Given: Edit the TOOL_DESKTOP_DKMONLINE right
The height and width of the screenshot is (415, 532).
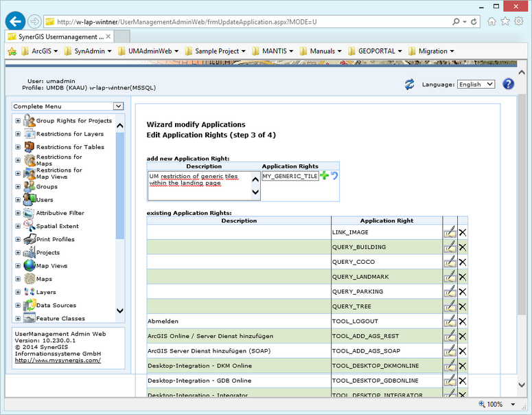Looking at the screenshot, I should click(x=450, y=366).
